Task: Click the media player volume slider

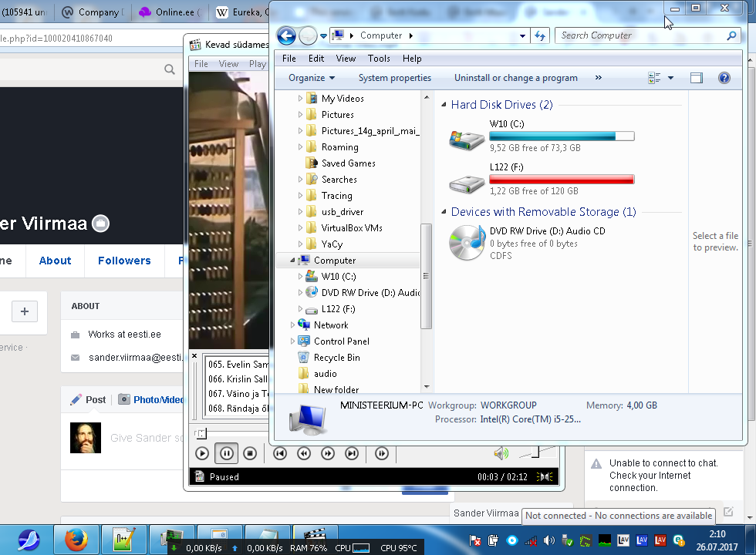Action: click(537, 452)
